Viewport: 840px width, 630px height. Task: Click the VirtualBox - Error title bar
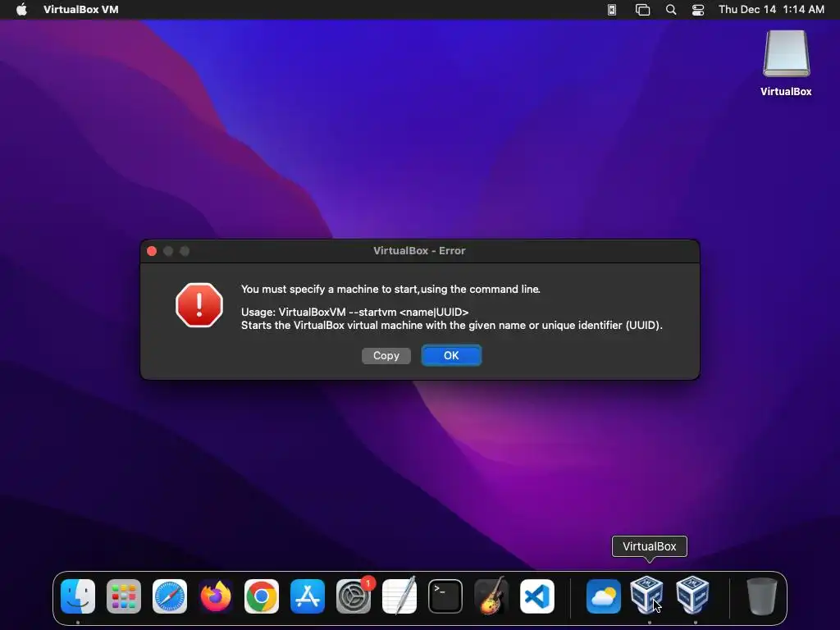pos(419,251)
